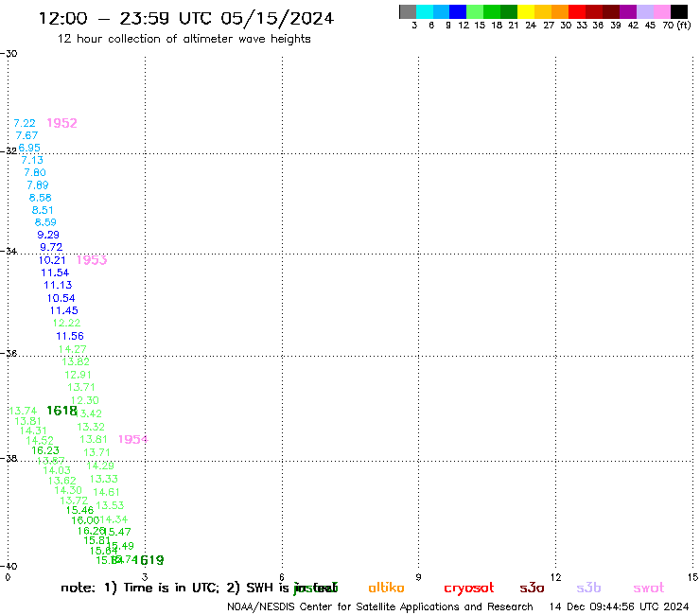
Task: Click the wave height value 12.30
Action: click(85, 400)
